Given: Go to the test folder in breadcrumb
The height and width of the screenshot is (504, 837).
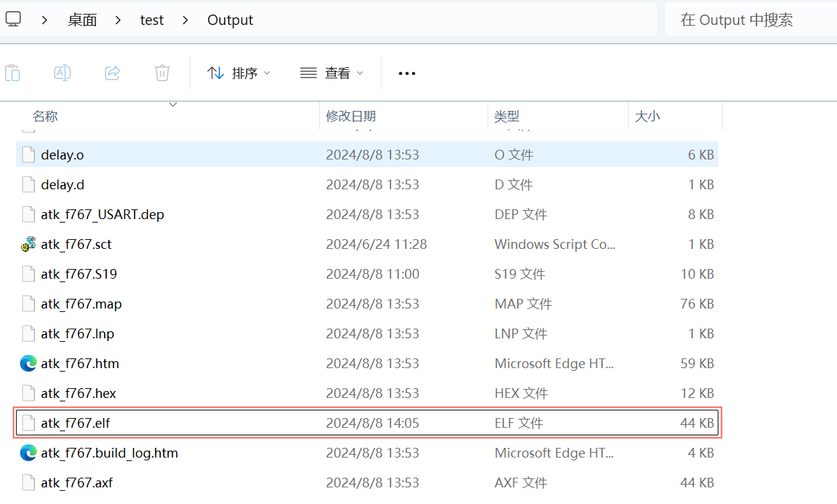Looking at the screenshot, I should (x=152, y=20).
